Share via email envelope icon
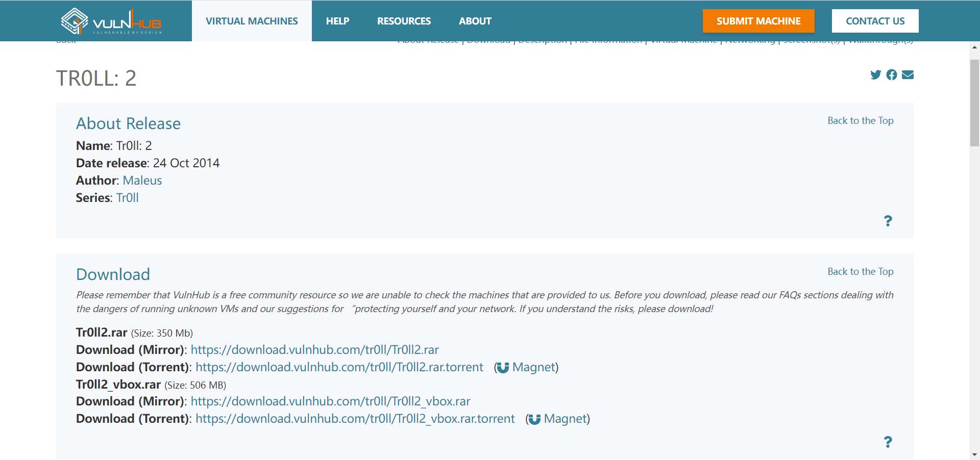Screen dimensions: 980x460 point(908,75)
